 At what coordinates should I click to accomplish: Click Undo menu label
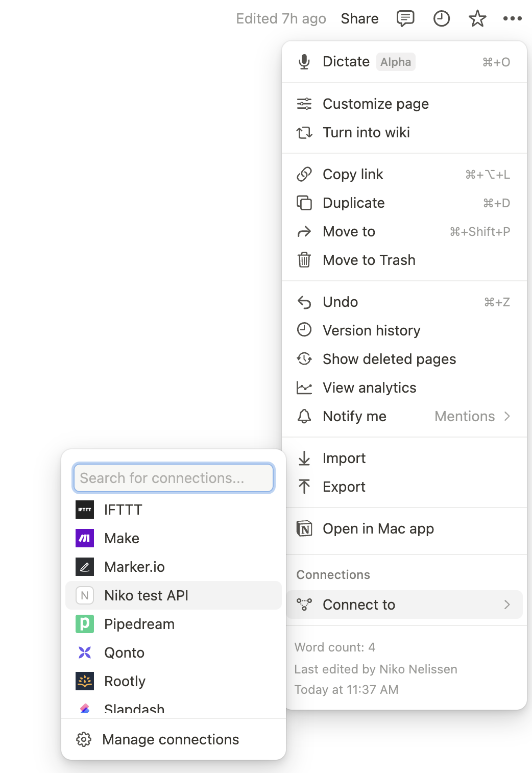(340, 302)
